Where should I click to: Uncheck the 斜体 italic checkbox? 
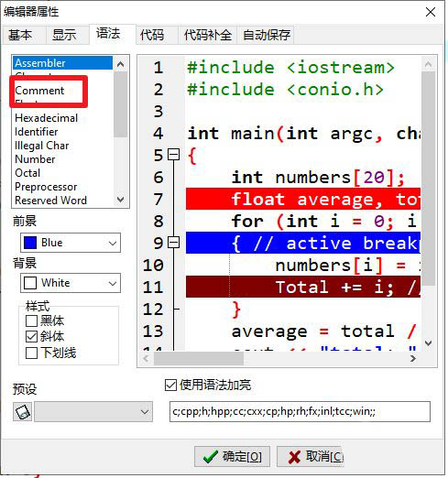[x=31, y=337]
